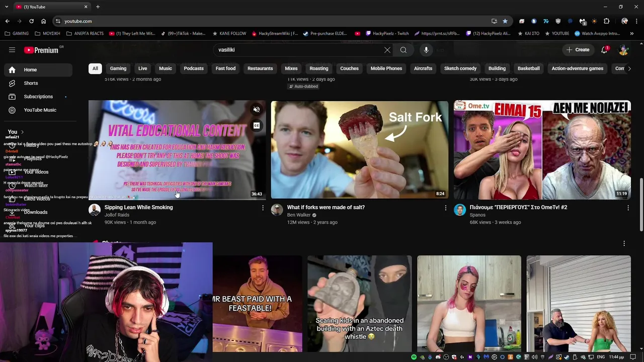
Task: Open the notifications bell
Action: click(605, 50)
